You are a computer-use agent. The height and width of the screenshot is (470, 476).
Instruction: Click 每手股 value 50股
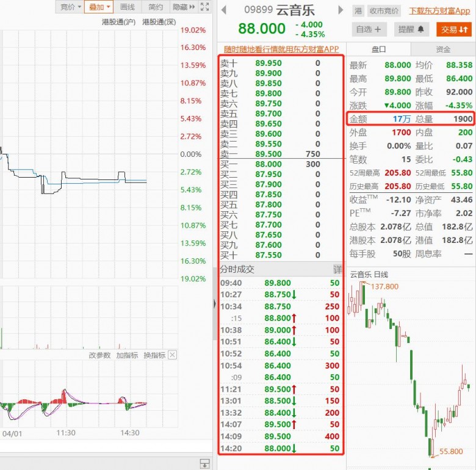[402, 254]
